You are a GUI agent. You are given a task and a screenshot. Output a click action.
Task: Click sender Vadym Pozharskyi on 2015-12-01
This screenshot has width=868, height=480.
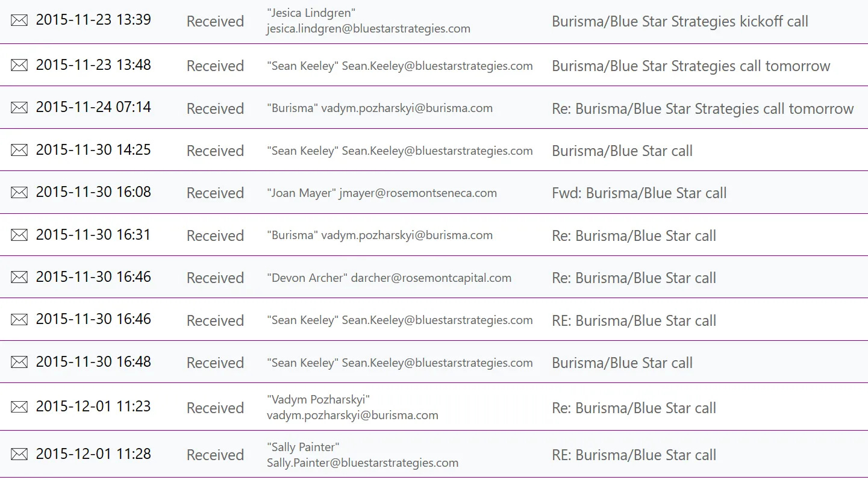(x=352, y=407)
